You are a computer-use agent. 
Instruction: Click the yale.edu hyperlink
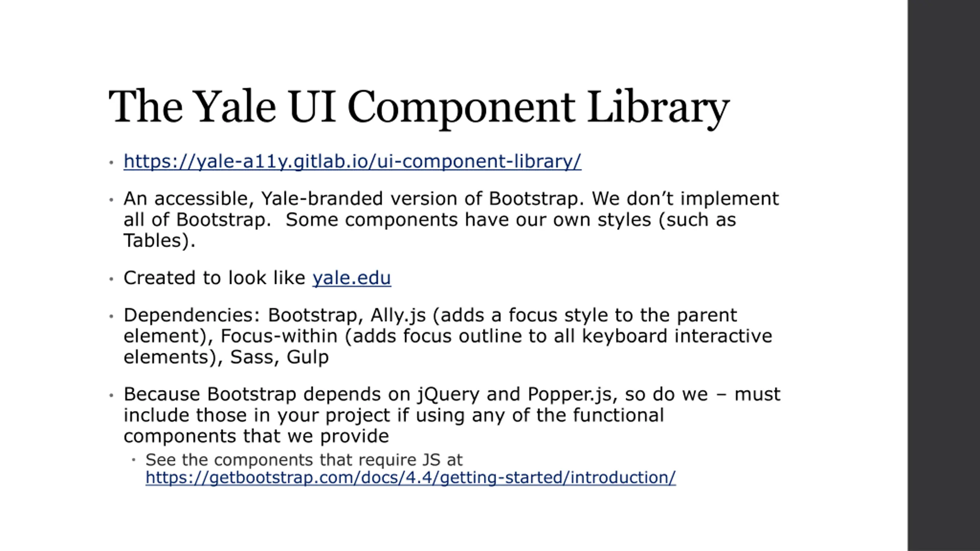(351, 278)
